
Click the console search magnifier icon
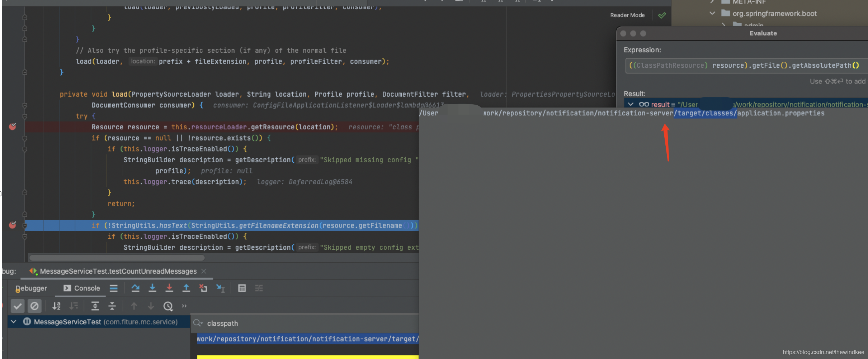(198, 323)
